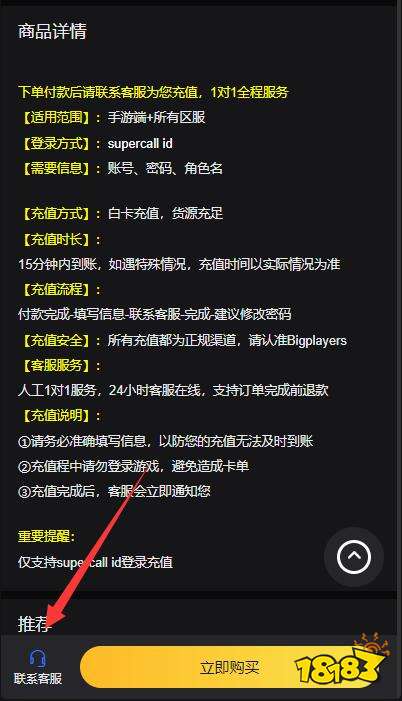The width and height of the screenshot is (402, 701).
Task: Click the scroll-to-top chevron circle button
Action: click(354, 557)
